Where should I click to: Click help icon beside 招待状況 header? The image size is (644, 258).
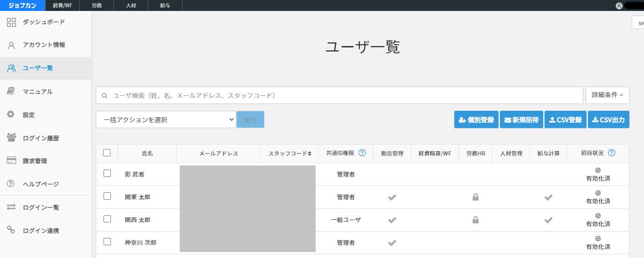[612, 153]
